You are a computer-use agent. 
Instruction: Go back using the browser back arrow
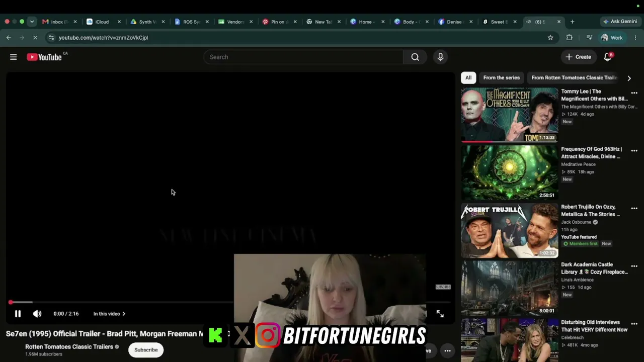[9, 38]
